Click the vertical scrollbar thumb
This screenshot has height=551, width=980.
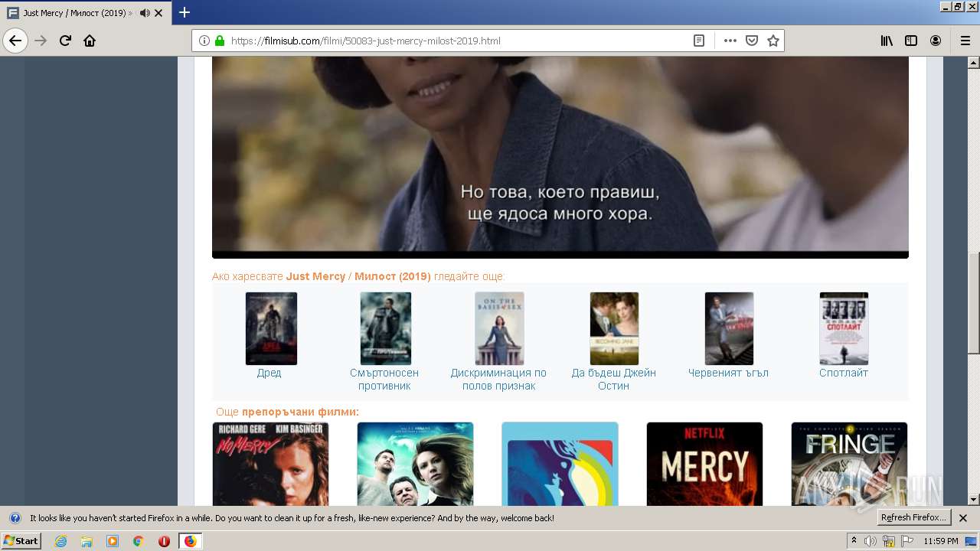click(x=974, y=303)
